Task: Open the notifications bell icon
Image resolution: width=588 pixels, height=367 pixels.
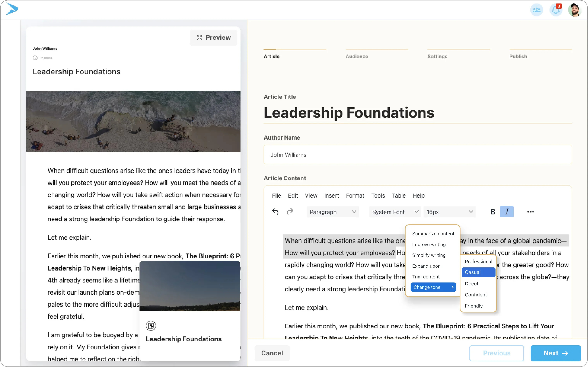Action: [x=555, y=10]
